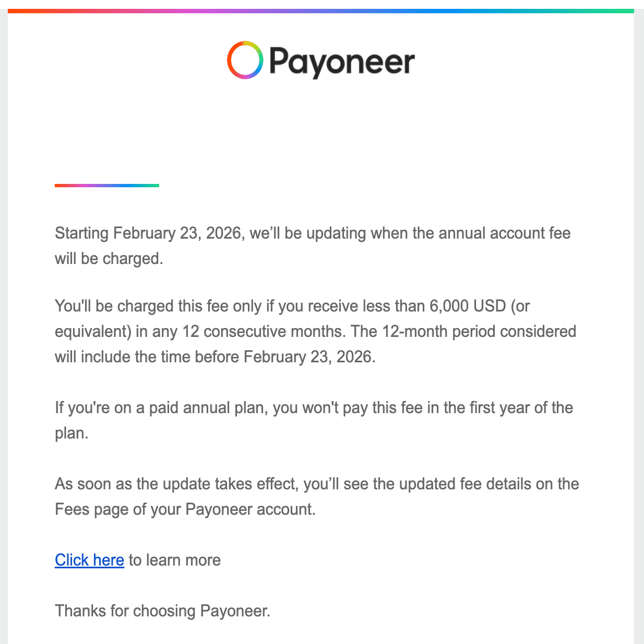Click the rainbow gradient bar at top
This screenshot has height=644, width=644.
[321, 10]
